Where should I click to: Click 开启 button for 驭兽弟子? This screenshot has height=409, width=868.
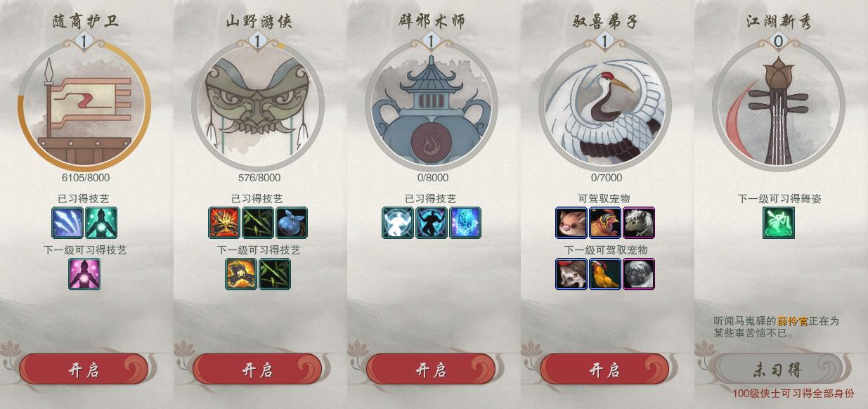coord(604,370)
